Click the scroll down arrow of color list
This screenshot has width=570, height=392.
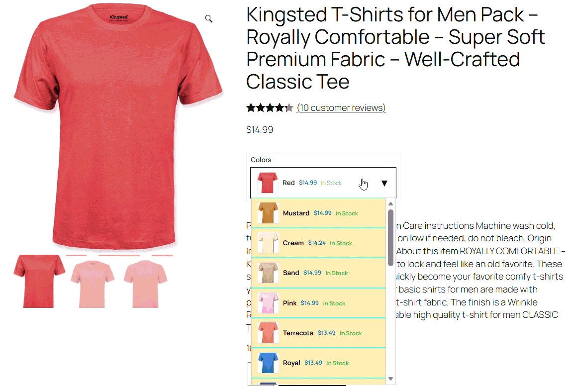click(x=391, y=379)
